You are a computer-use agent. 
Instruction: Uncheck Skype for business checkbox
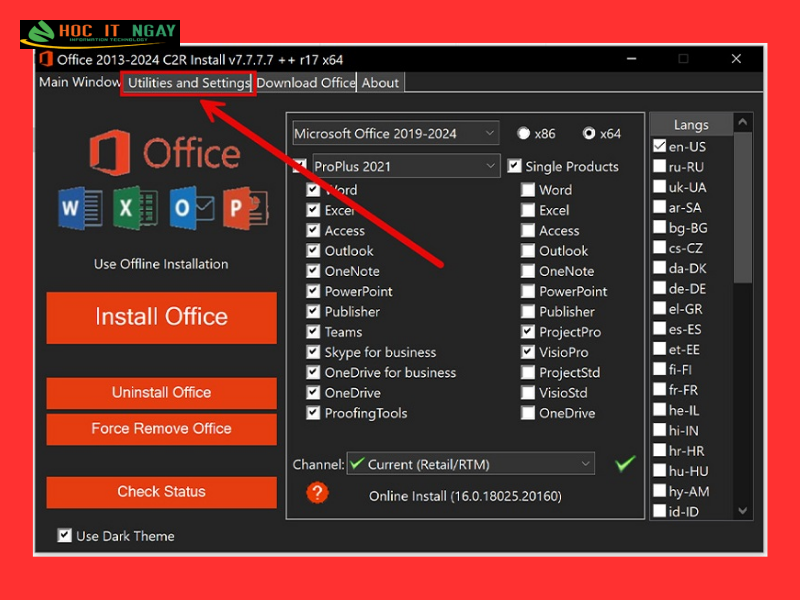313,352
